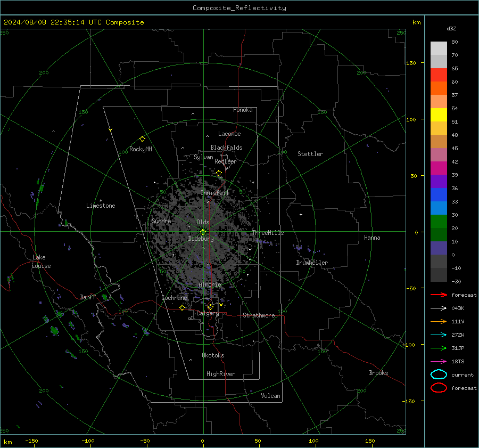Click the dBZ legend heading

pos(451,29)
